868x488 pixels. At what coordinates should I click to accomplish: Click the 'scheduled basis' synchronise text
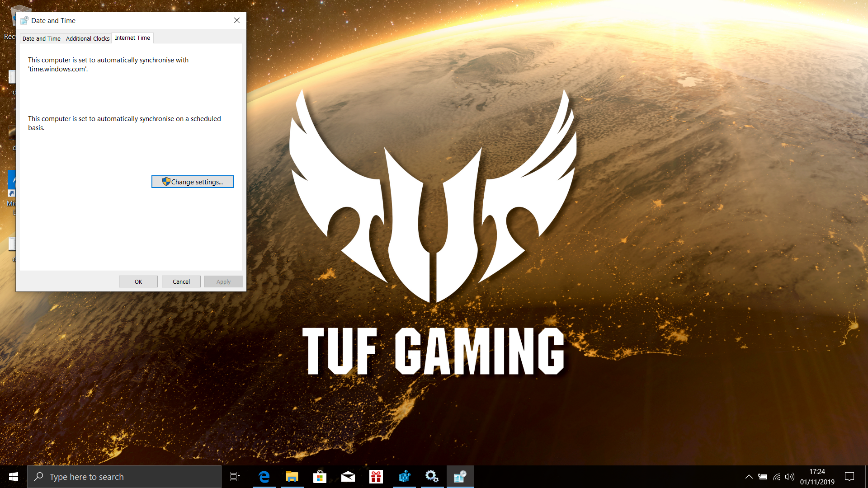click(x=124, y=123)
